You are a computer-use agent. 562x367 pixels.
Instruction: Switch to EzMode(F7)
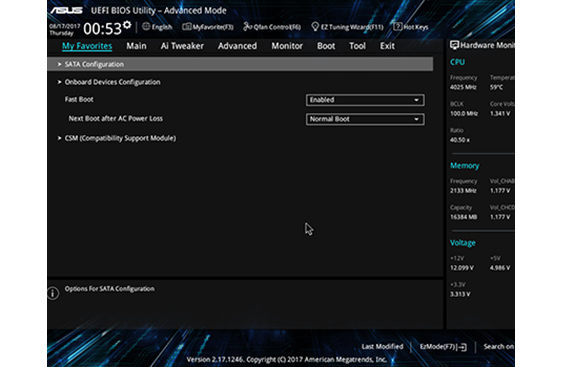443,347
